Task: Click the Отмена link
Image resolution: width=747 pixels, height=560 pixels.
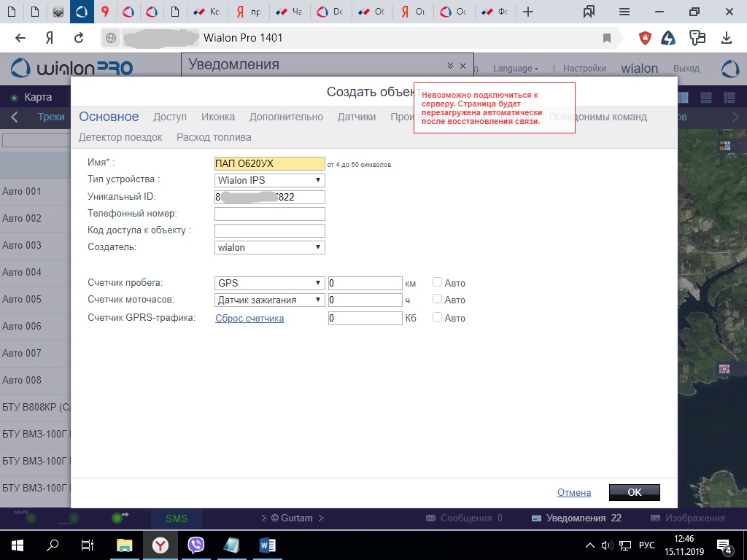Action: (573, 492)
